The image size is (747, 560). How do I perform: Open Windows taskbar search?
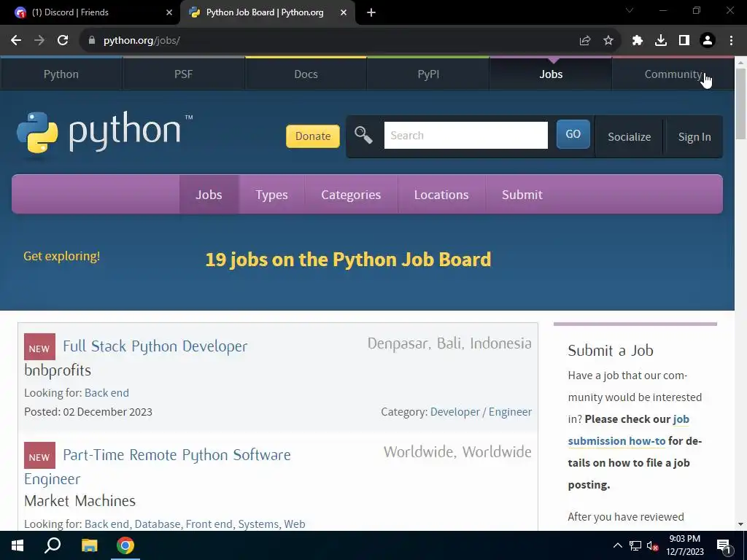pyautogui.click(x=53, y=545)
